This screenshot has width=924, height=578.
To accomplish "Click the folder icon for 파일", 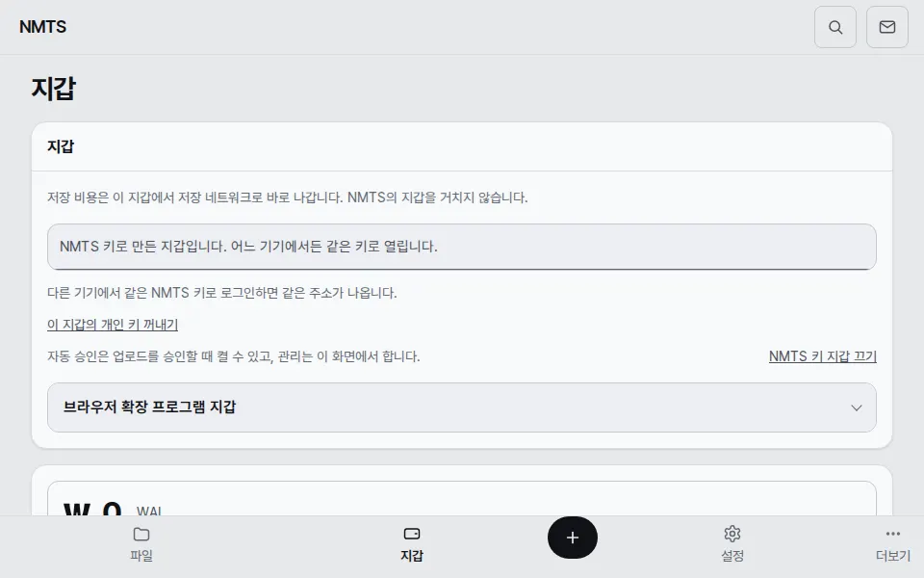I will coord(141,535).
